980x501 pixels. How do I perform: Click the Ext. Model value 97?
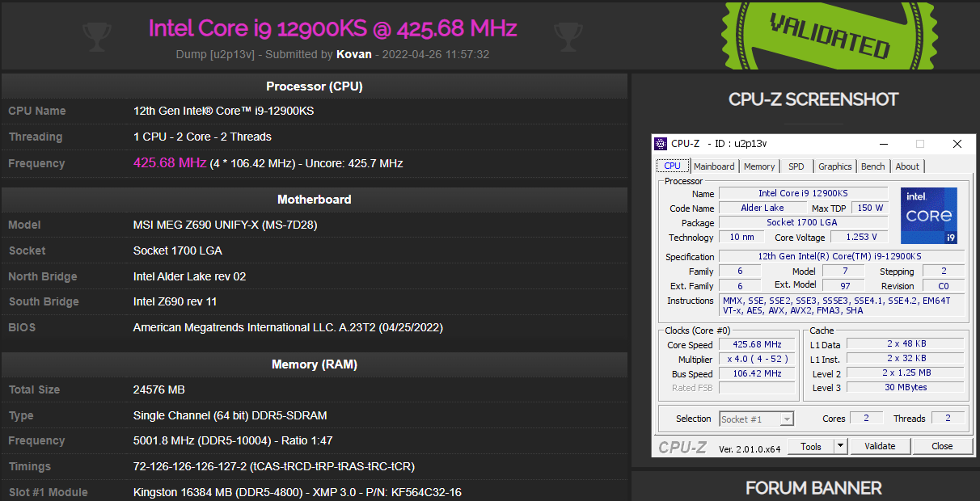(x=845, y=285)
